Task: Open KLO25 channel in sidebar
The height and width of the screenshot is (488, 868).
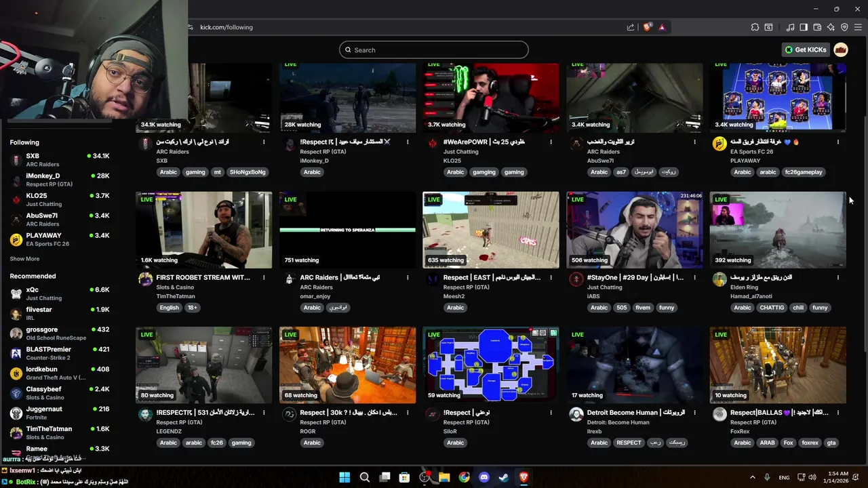Action: pos(60,199)
